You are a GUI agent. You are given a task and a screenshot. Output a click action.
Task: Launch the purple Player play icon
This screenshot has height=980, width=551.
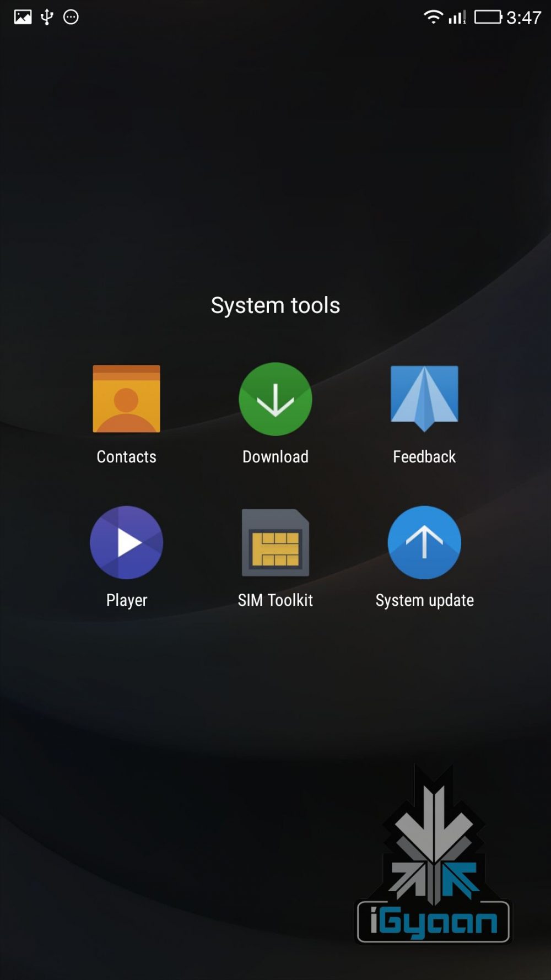tap(126, 542)
